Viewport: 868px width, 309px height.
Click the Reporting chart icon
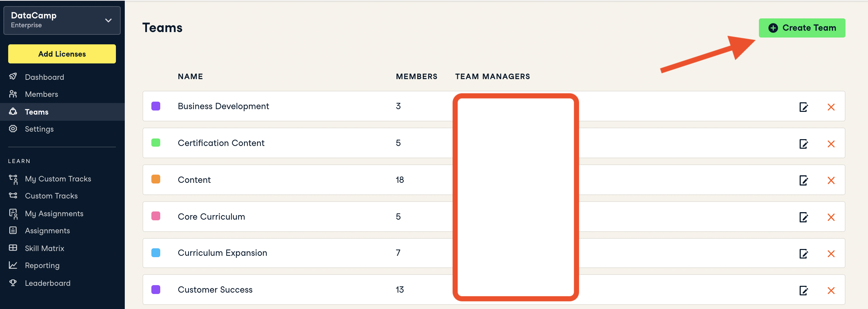point(13,265)
